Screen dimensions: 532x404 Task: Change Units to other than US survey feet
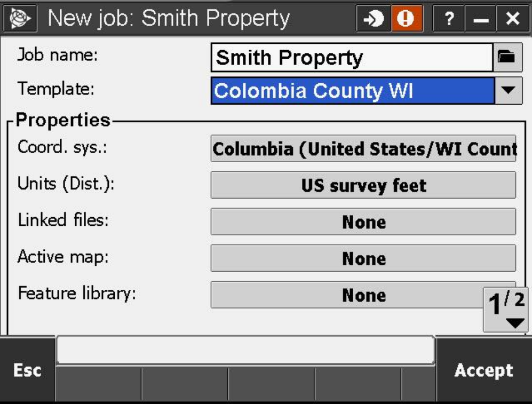(363, 185)
